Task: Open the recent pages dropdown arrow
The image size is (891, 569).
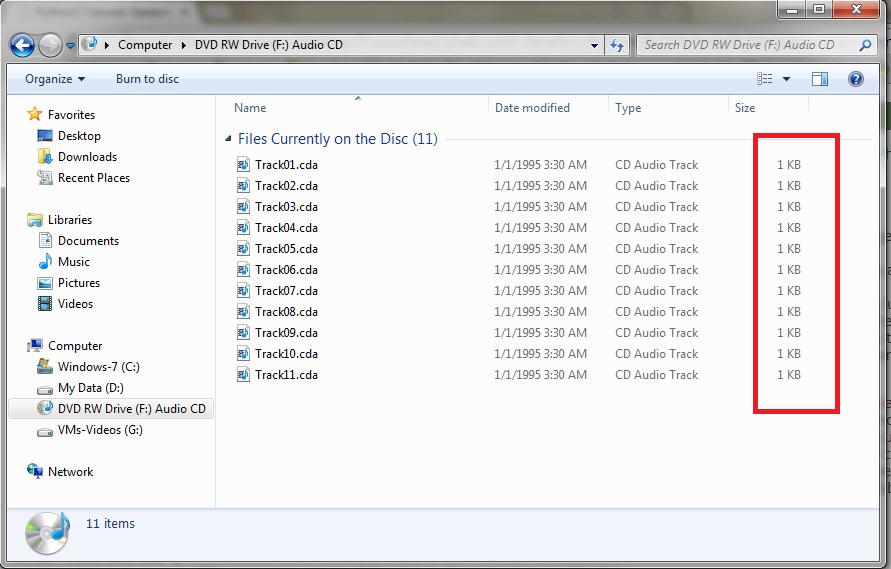Action: pos(71,46)
